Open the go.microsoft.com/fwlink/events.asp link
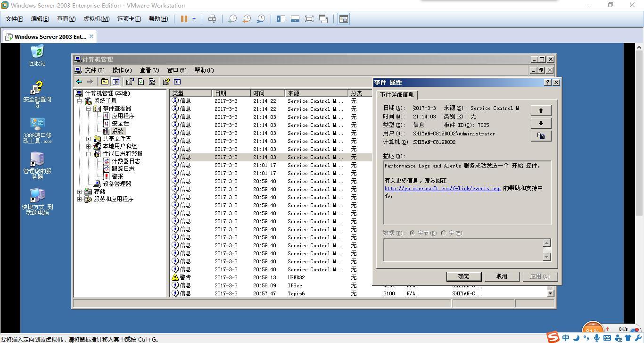This screenshot has height=343, width=644. 442,188
